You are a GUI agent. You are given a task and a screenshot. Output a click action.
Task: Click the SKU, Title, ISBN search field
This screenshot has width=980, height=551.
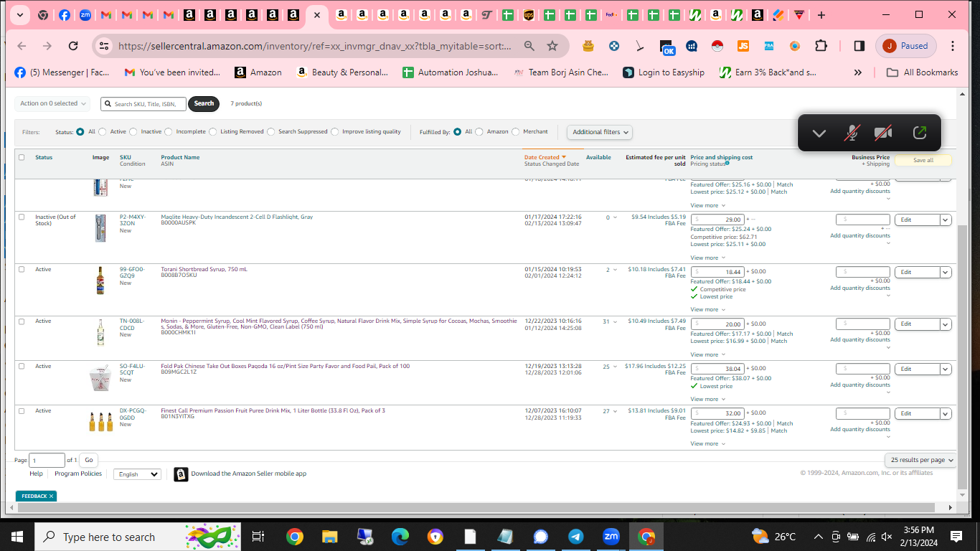click(143, 104)
